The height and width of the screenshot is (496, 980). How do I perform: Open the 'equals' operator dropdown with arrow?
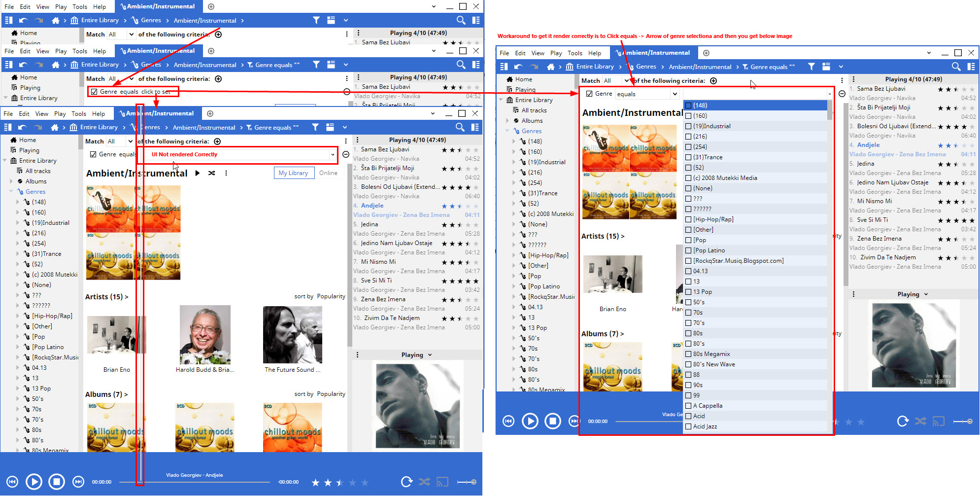(674, 94)
